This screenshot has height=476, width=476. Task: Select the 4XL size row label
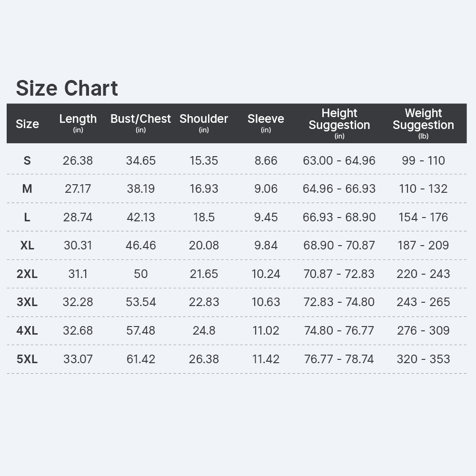27,330
